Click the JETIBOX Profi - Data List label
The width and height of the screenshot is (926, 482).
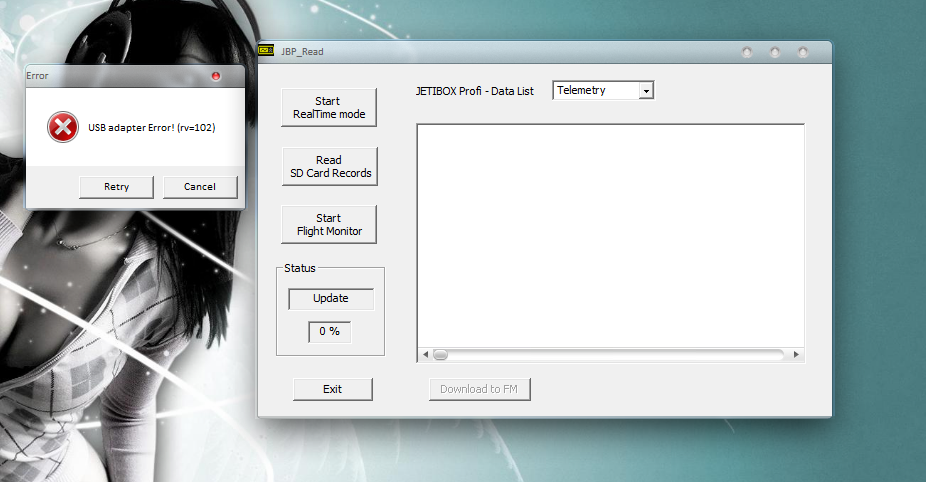click(474, 92)
